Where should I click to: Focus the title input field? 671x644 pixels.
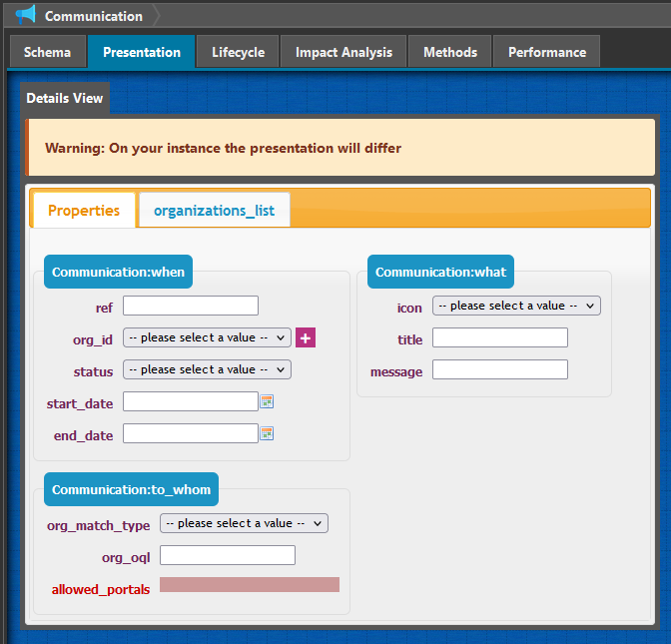tap(499, 337)
